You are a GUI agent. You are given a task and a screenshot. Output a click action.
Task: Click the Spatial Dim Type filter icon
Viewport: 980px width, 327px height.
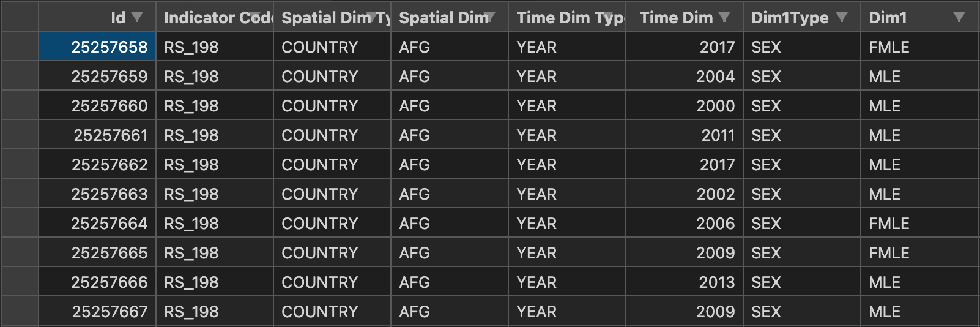(x=372, y=17)
